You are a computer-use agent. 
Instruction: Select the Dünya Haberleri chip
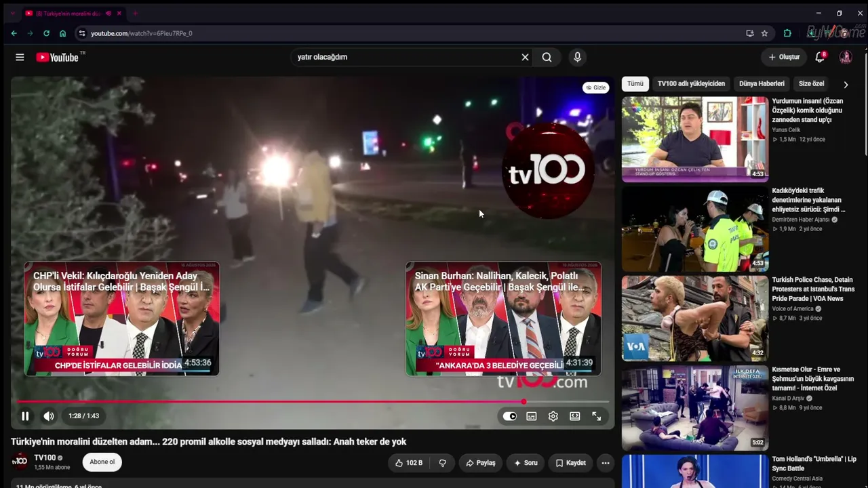(762, 84)
